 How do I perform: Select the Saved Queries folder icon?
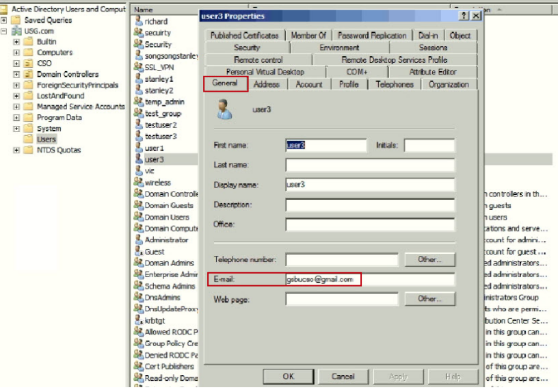coord(17,21)
